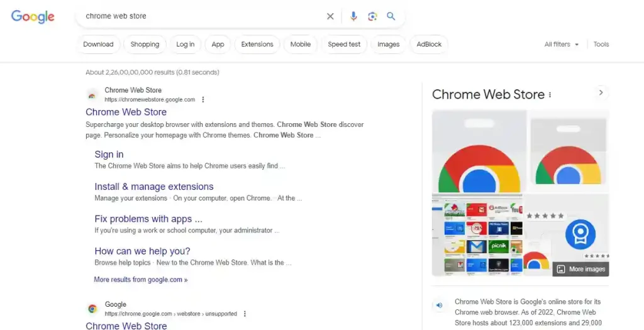Open Google Lens image search icon
Viewport: 644px width, 330px height.
(372, 16)
